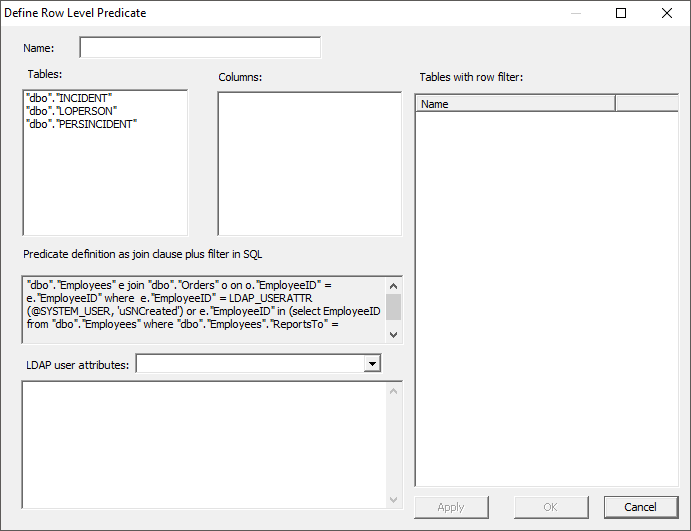Expand the LDAP user attributes dropdown arrow
Image resolution: width=691 pixels, height=531 pixels.
[x=373, y=364]
